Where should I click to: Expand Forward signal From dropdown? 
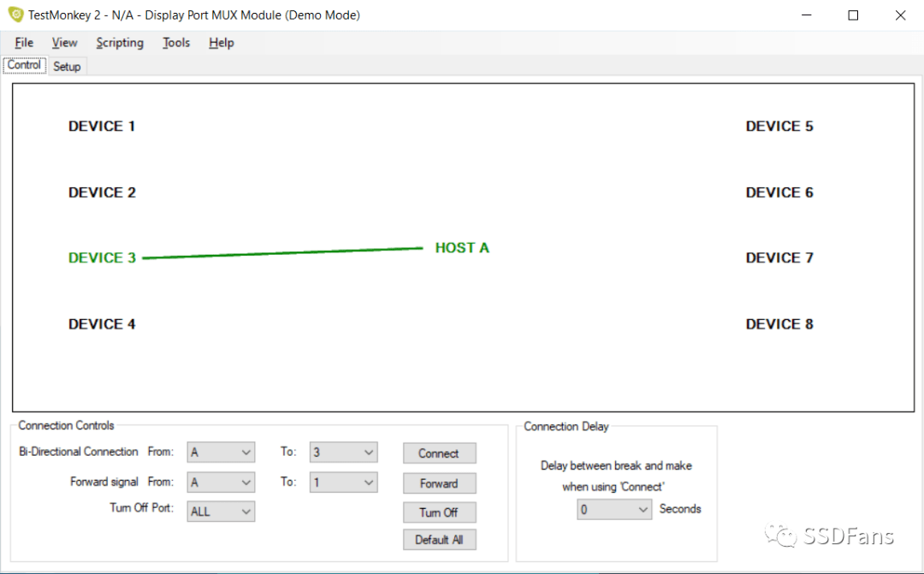pyautogui.click(x=221, y=482)
